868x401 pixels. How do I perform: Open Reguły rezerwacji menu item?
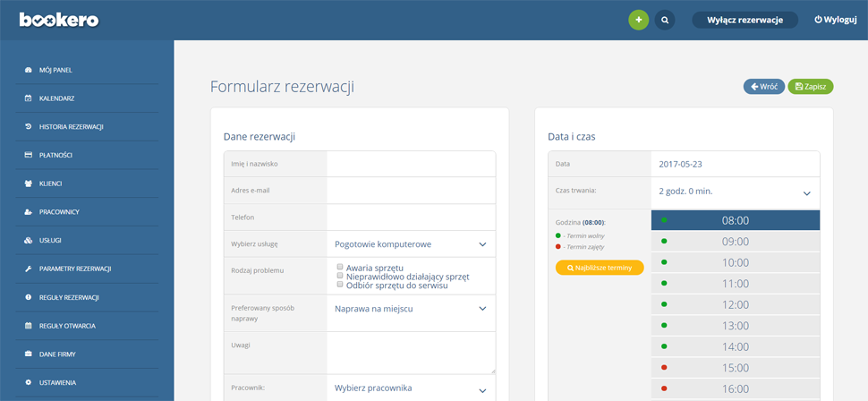click(69, 297)
